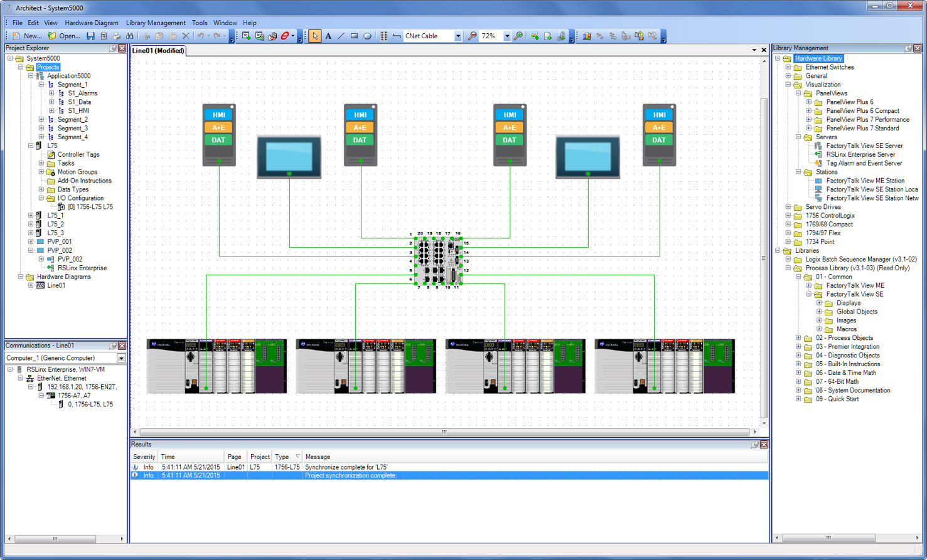Click the New... toolbar button
The width and height of the screenshot is (927, 560).
tap(27, 36)
